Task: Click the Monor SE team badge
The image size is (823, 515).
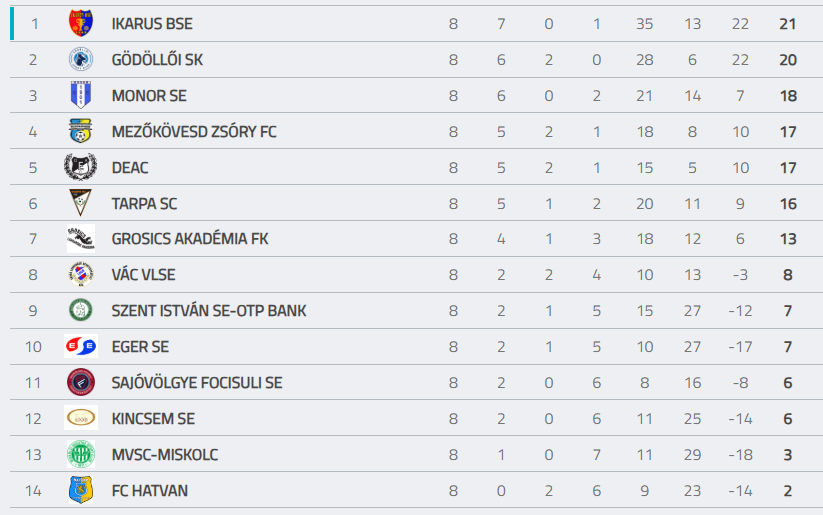Action: click(80, 95)
